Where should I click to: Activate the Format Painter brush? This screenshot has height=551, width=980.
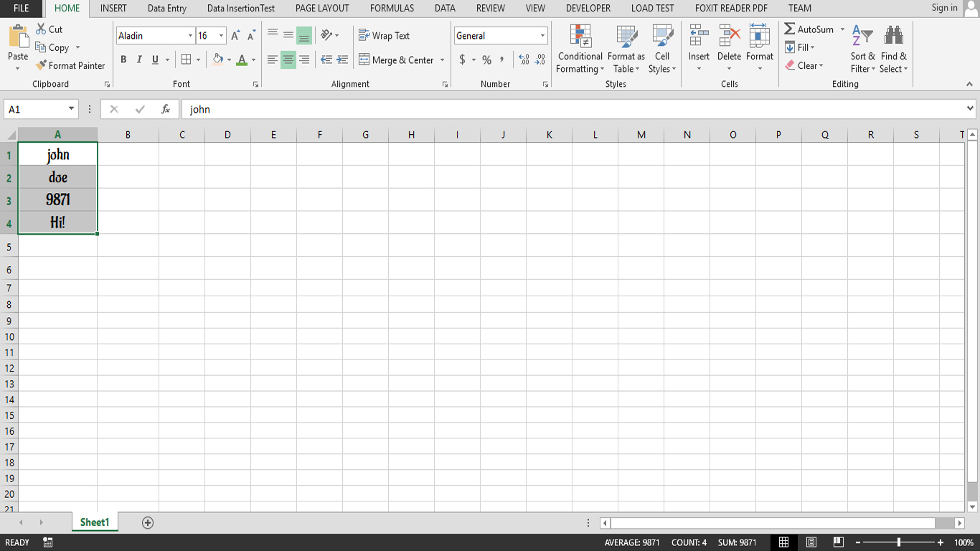point(41,65)
